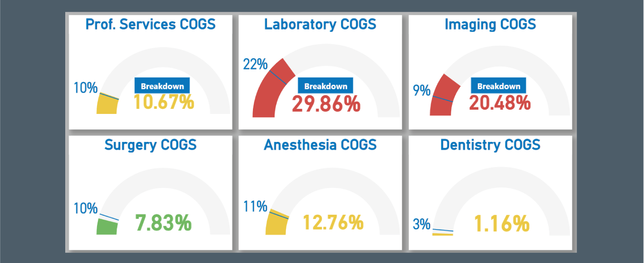Click the Prof. Services COGS title
The height and width of the screenshot is (263, 644).
150,24
